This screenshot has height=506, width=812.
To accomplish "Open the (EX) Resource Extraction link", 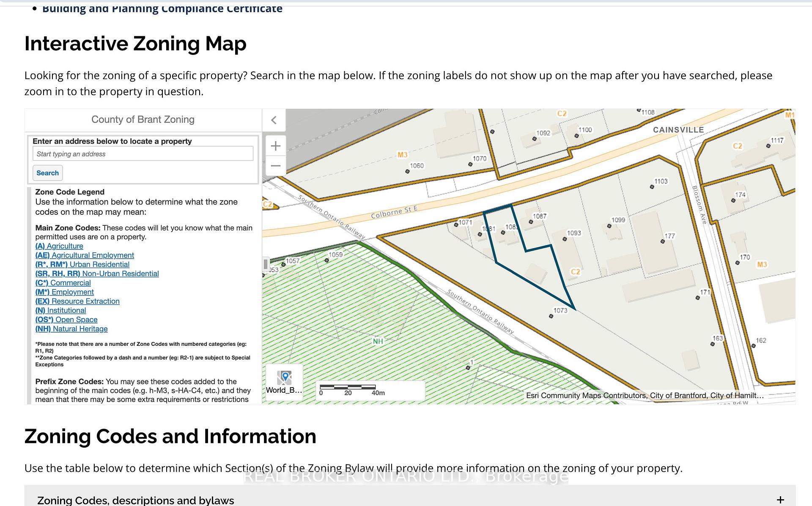I will click(77, 301).
